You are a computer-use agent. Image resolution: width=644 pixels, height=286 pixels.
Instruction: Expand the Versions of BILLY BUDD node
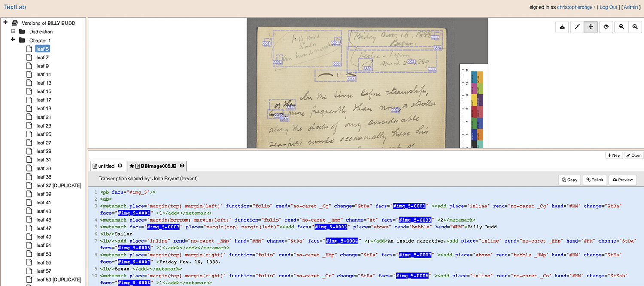click(x=5, y=21)
